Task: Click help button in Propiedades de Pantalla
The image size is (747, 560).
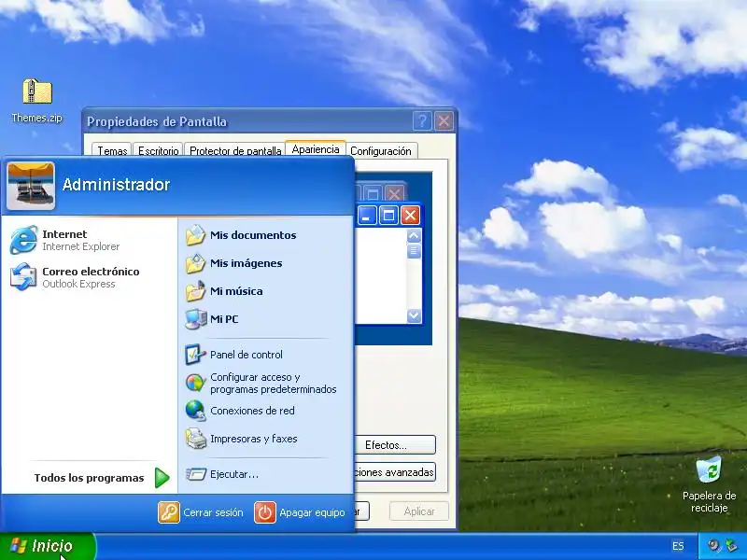Action: pos(422,121)
